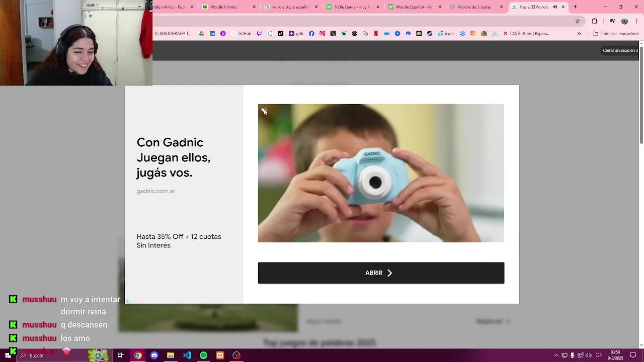Open the Windows notification center
Image resolution: width=644 pixels, height=362 pixels.
(x=633, y=355)
